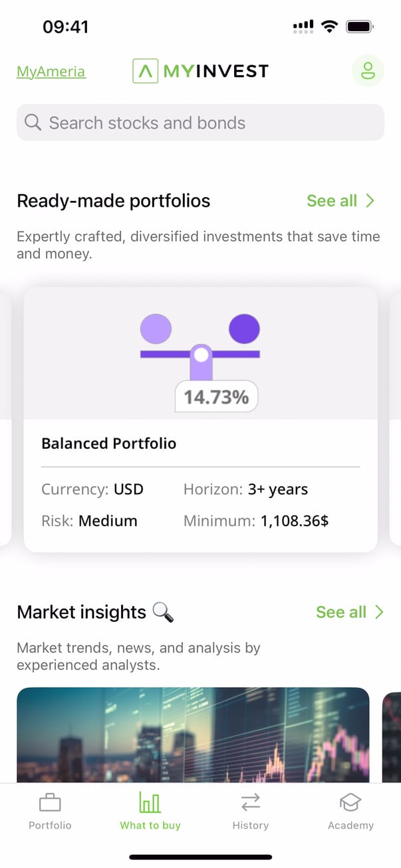See all market insights

pos(341,612)
